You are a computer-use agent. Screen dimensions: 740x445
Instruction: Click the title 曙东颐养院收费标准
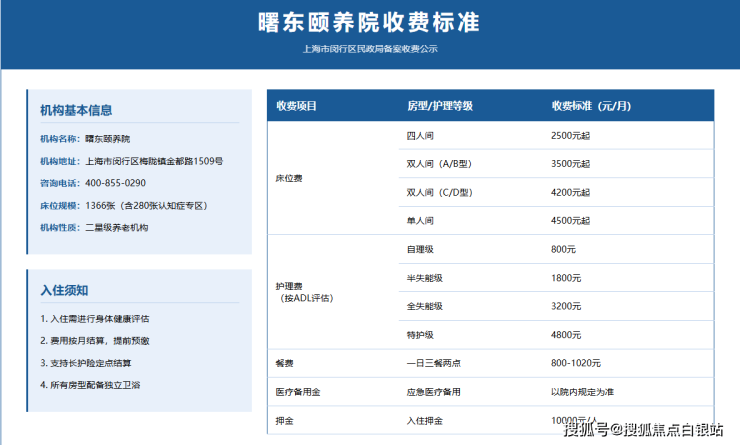(x=369, y=23)
